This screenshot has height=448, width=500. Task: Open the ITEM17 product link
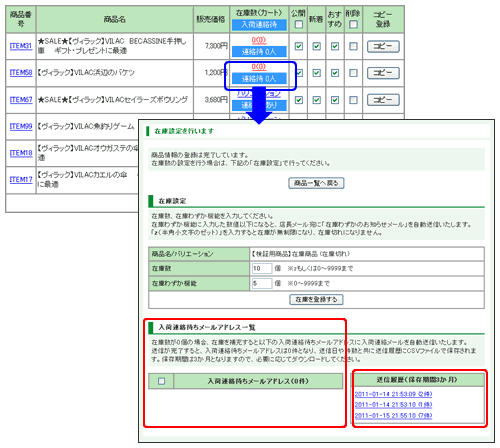tap(21, 180)
